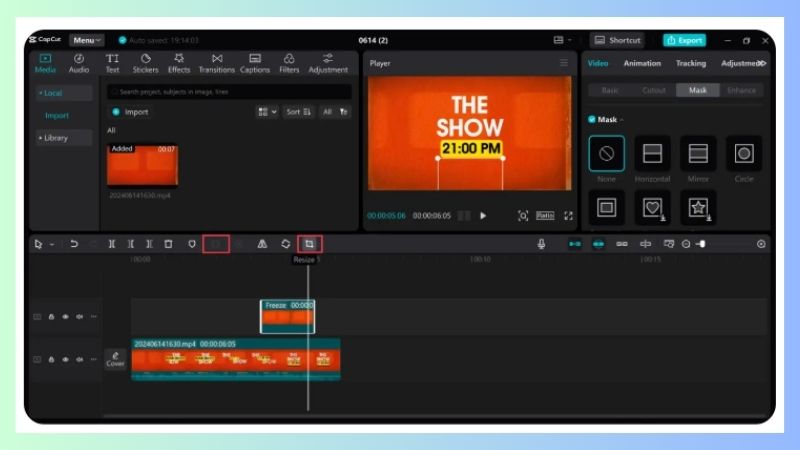The width and height of the screenshot is (800, 450).
Task: Click the scope focus icon in Player
Action: (x=523, y=216)
